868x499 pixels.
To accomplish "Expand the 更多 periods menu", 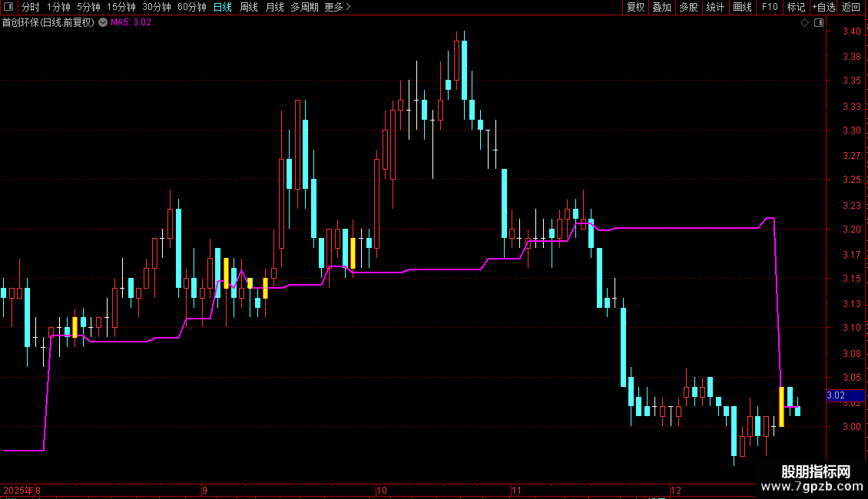I will 338,7.
